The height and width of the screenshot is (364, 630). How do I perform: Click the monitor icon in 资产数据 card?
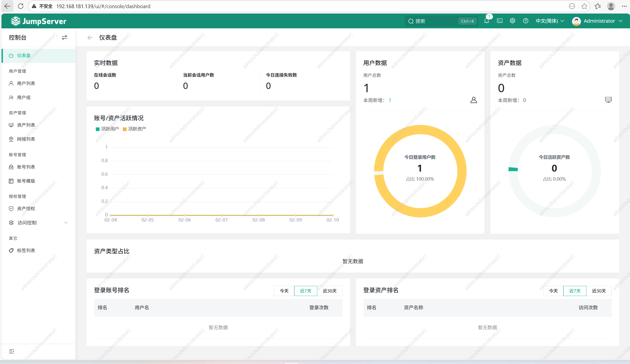(x=608, y=100)
